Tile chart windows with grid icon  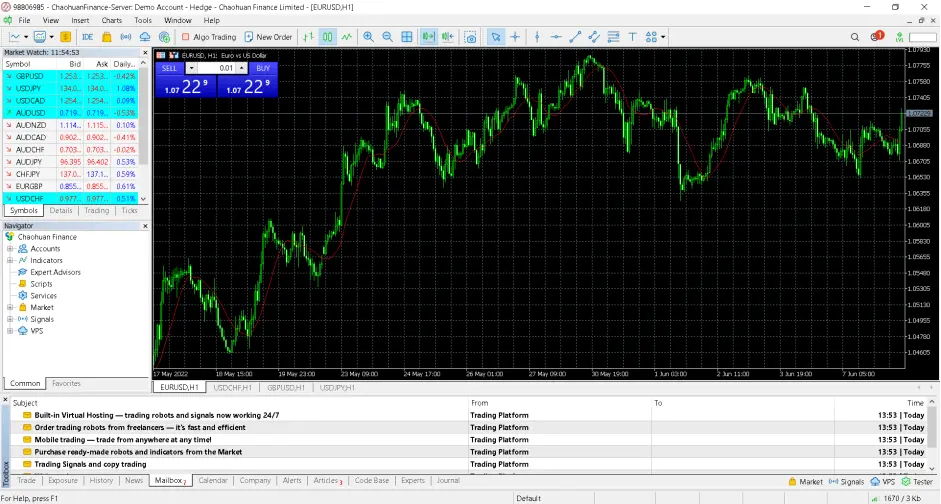[x=407, y=37]
